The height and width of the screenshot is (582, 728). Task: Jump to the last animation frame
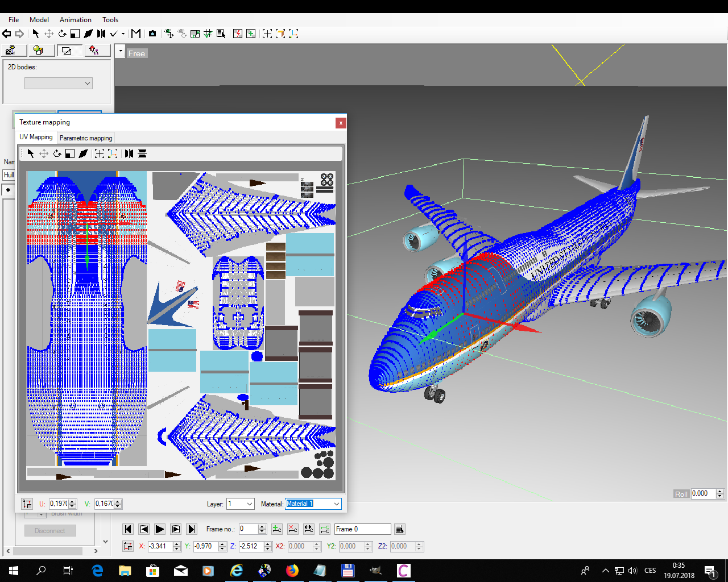pos(192,529)
